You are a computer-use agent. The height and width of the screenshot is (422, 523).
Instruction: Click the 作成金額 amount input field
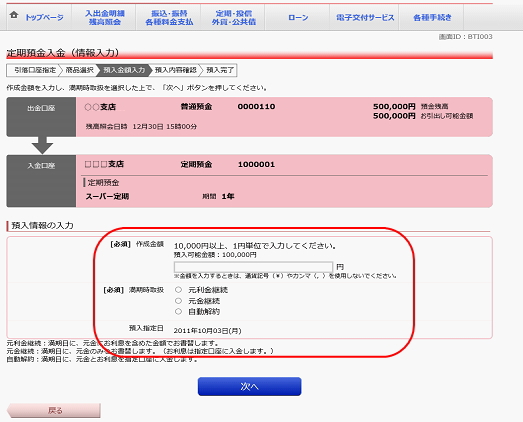tap(253, 267)
